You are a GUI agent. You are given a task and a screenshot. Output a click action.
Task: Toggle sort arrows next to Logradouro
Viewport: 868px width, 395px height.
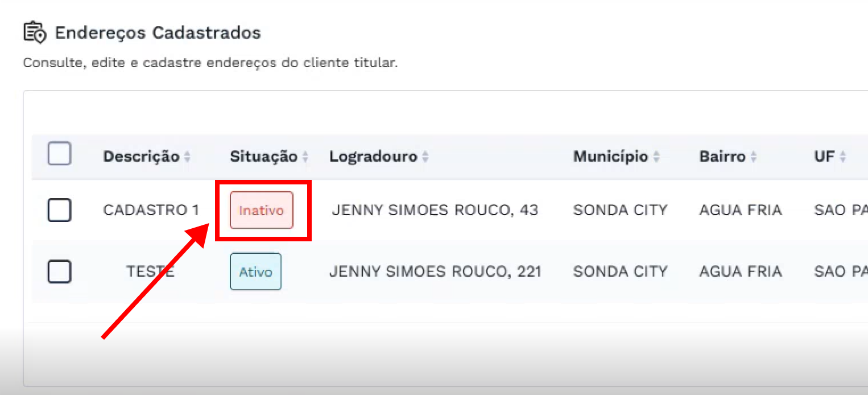425,157
